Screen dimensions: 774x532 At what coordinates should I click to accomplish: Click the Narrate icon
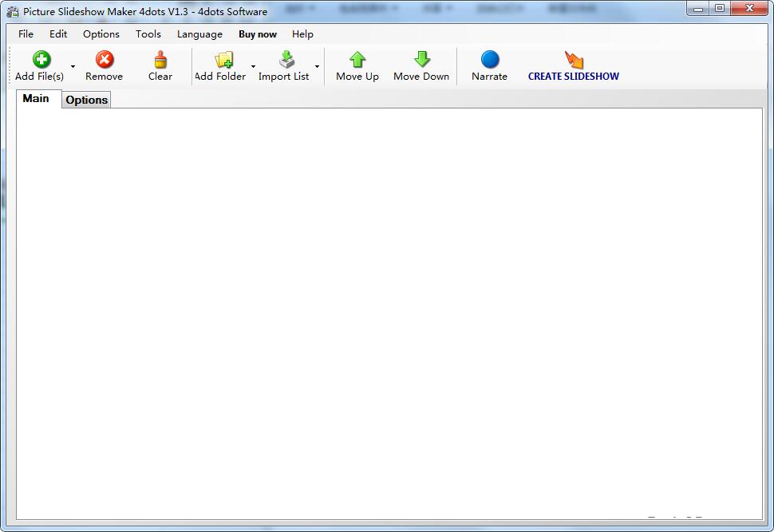point(489,58)
